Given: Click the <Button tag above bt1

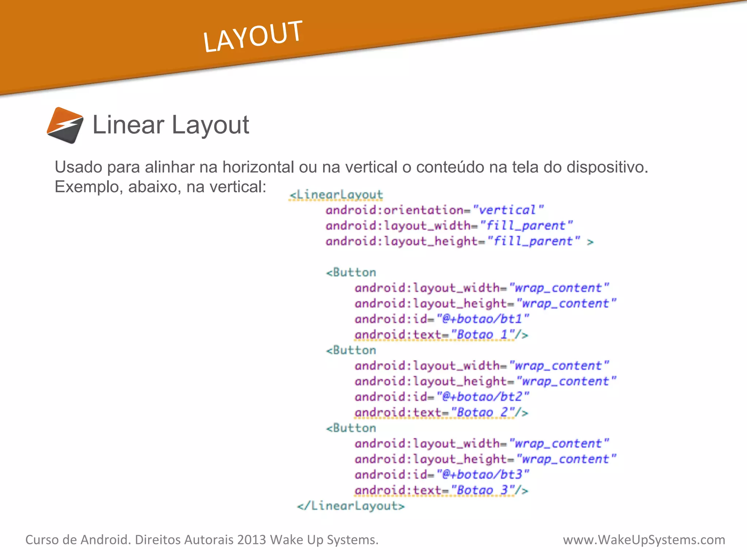Looking at the screenshot, I should point(351,272).
